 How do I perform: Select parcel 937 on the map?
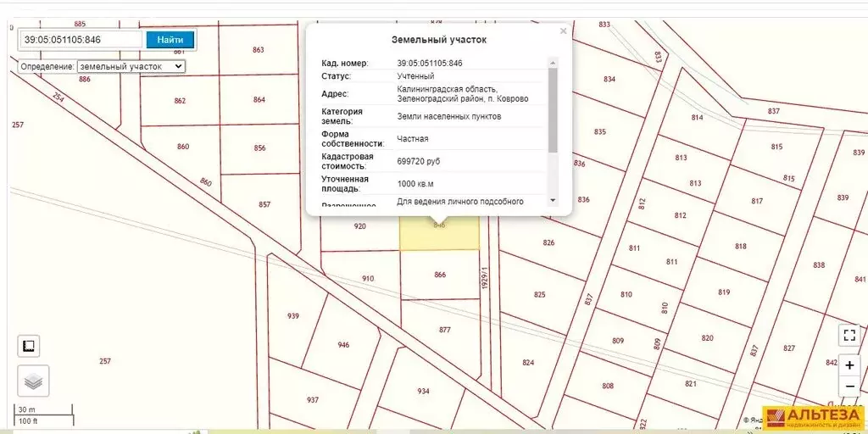point(313,400)
